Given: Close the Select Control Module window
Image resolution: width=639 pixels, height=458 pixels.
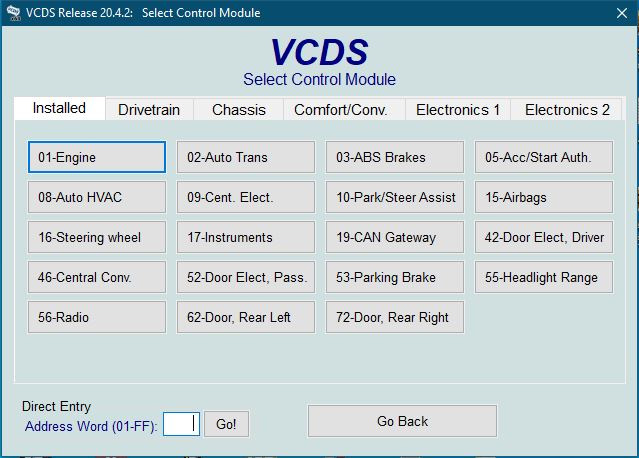Looking at the screenshot, I should 622,13.
